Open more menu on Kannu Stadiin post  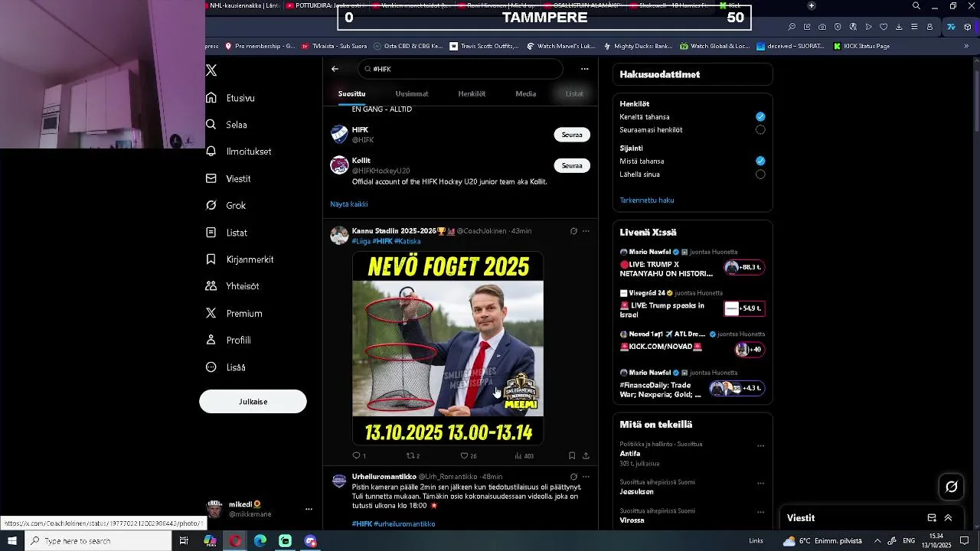click(x=586, y=231)
